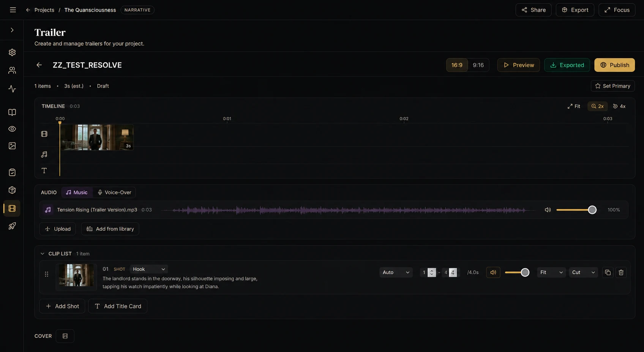Adjust clip 01 volume slider handle

click(525, 273)
